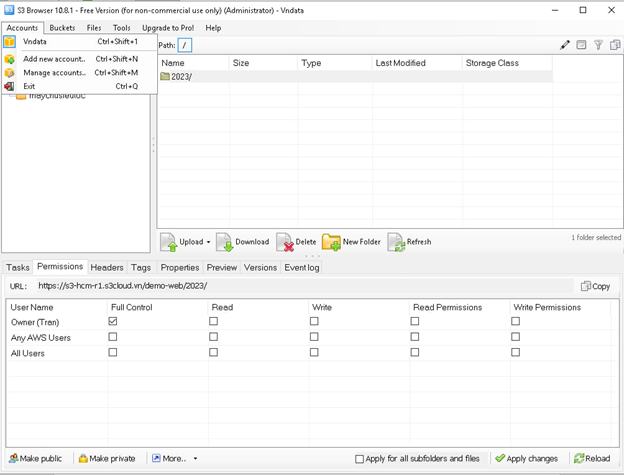624x475 pixels.
Task: Click the Upload toolbar icon
Action: (170, 242)
